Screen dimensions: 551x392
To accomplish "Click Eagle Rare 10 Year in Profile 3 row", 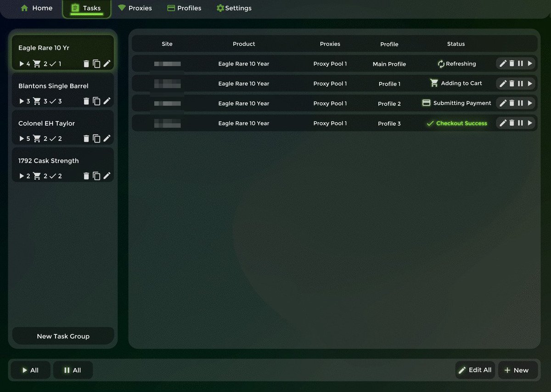I will click(244, 123).
